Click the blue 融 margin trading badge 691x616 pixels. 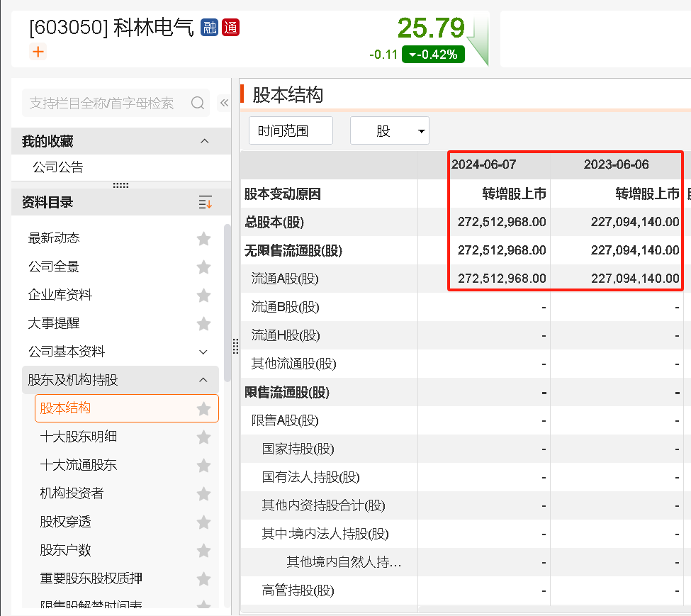[x=209, y=28]
